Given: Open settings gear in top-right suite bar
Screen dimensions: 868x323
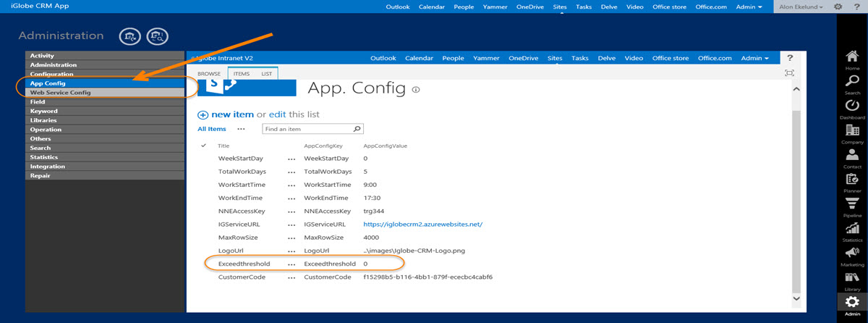Looking at the screenshot, I should 838,6.
